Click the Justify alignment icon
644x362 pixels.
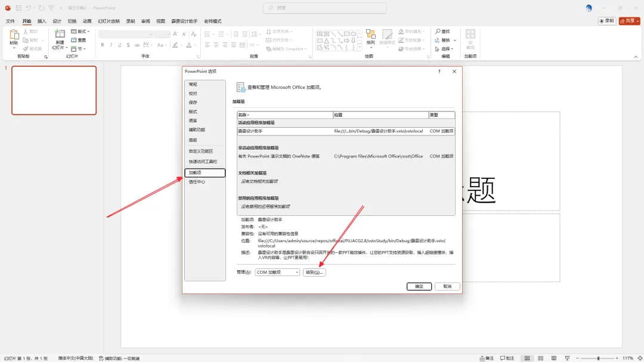234,45
